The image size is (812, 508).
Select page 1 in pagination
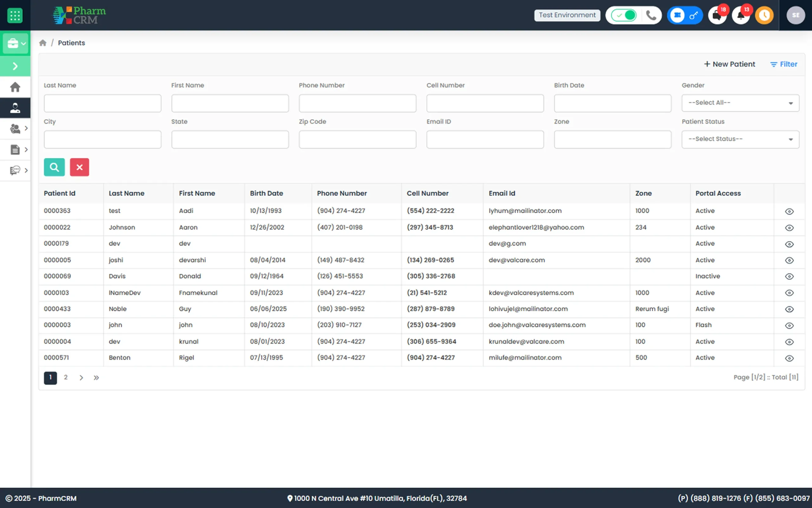50,378
